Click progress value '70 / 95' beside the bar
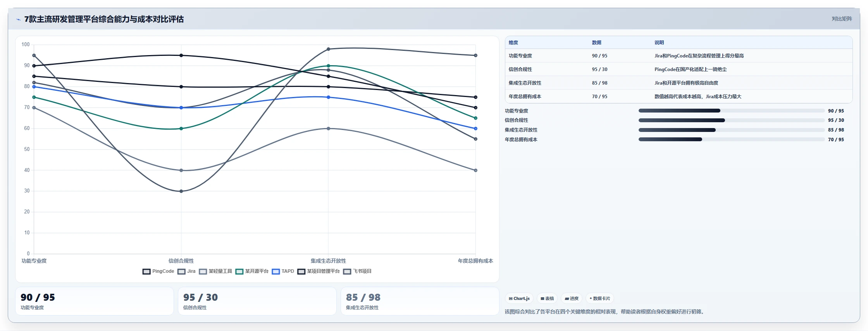Screen dimensions: 868x331 (x=836, y=140)
